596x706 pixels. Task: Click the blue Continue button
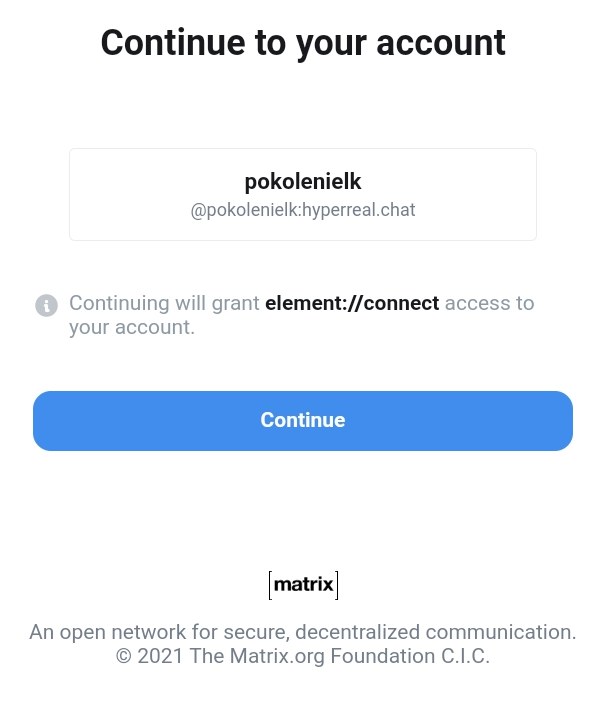pos(303,421)
